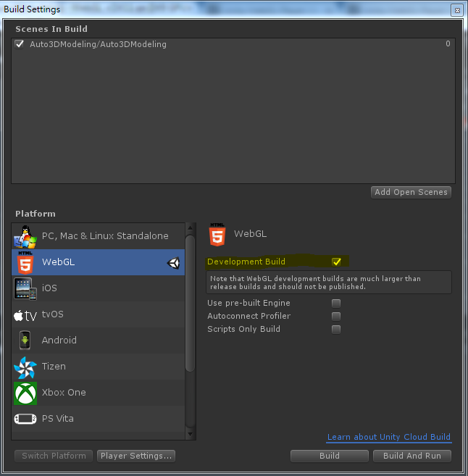468x476 pixels.
Task: Choose the PS Vita handheld icon
Action: 25,419
